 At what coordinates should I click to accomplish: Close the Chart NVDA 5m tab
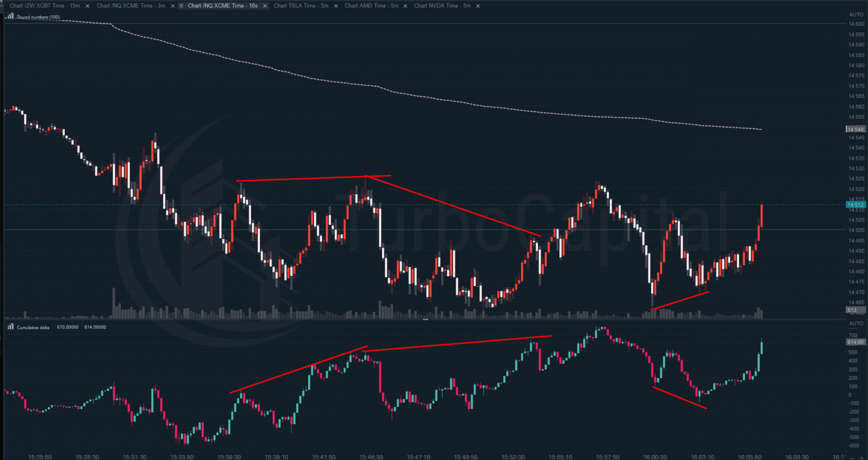(x=478, y=6)
